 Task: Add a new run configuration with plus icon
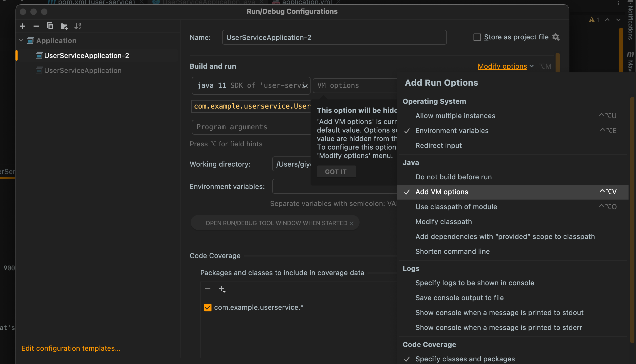23,26
